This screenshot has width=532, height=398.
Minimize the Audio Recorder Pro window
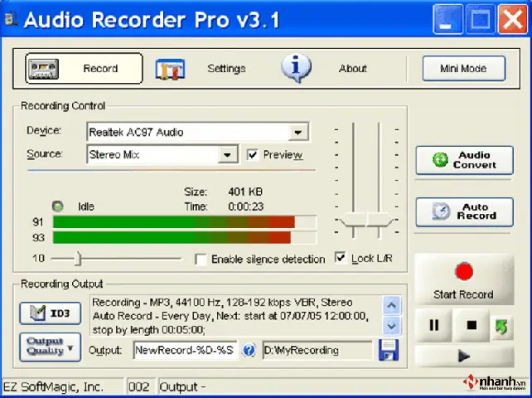pyautogui.click(x=447, y=19)
